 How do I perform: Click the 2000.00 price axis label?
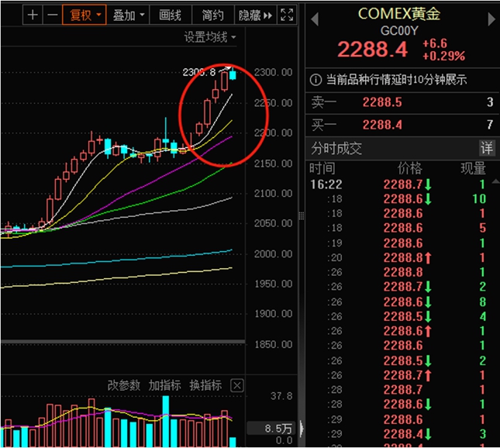[273, 253]
